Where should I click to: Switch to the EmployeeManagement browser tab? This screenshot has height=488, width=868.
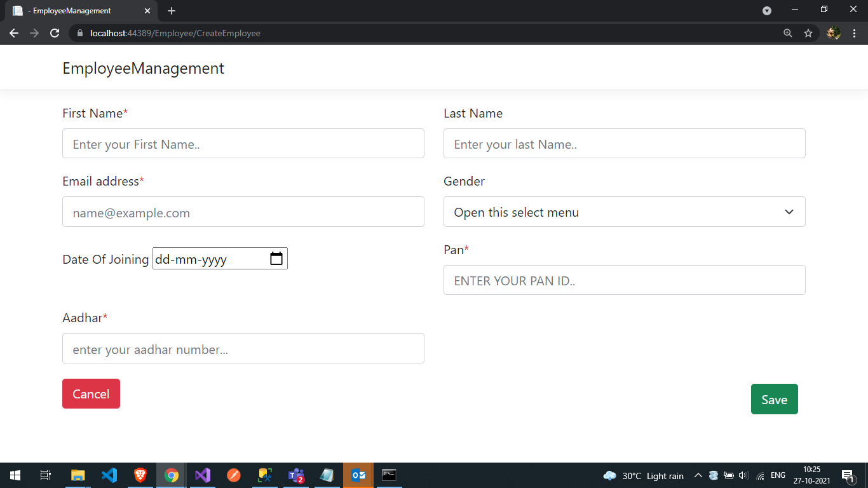[76, 11]
